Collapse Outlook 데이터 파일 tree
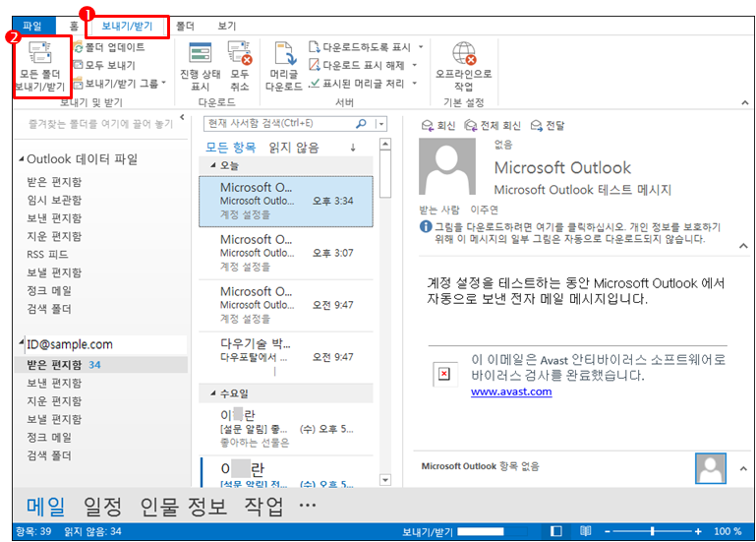This screenshot has height=542, width=756. pyautogui.click(x=22, y=158)
